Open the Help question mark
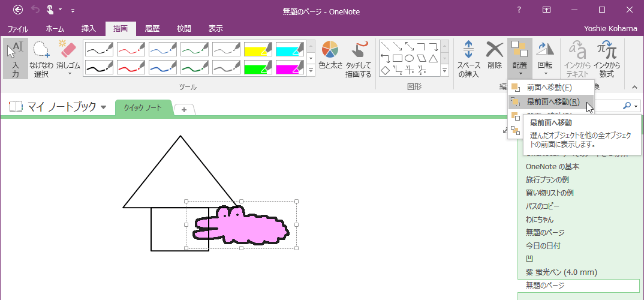Screen dimensions: 644x300 click(x=519, y=10)
